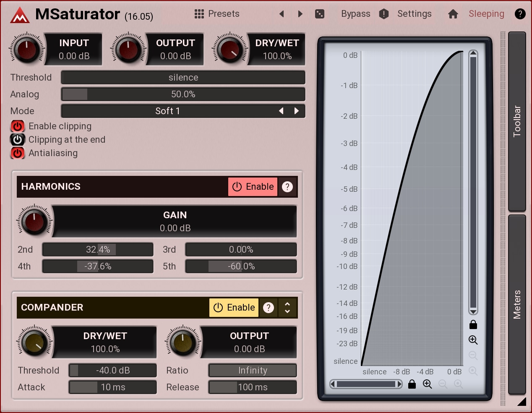Toggle Clipping at the end
The height and width of the screenshot is (413, 532).
[x=18, y=140]
